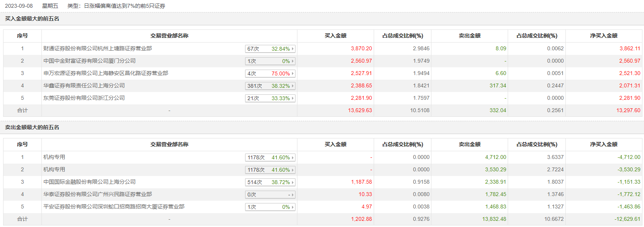The width and height of the screenshot is (644, 227).
Task: Open 财通证券杭州上塘路证券营业部 link
Action: pyautogui.click(x=98, y=48)
